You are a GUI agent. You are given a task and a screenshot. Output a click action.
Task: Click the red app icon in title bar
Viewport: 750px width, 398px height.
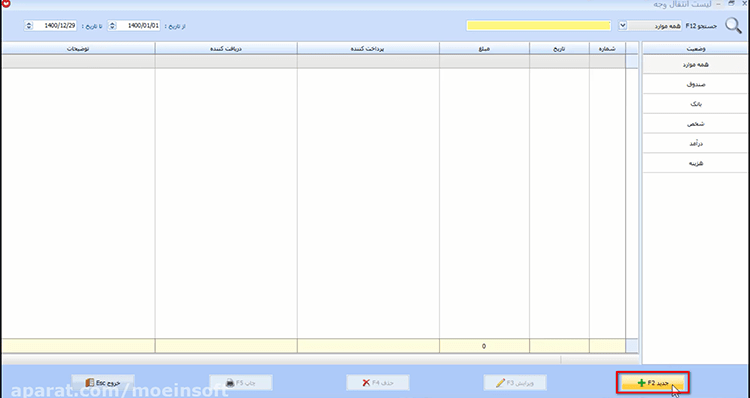(x=6, y=4)
